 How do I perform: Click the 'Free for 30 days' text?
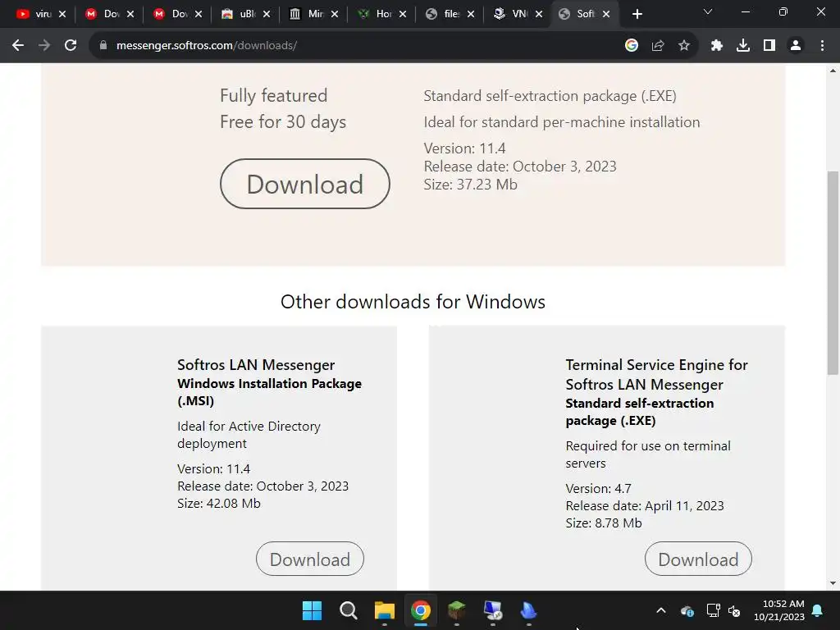[283, 122]
